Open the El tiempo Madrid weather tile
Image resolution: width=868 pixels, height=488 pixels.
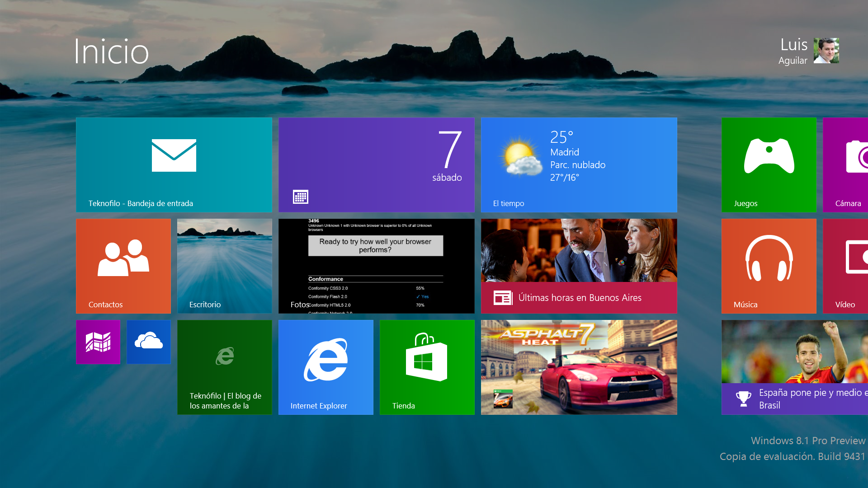click(x=579, y=165)
